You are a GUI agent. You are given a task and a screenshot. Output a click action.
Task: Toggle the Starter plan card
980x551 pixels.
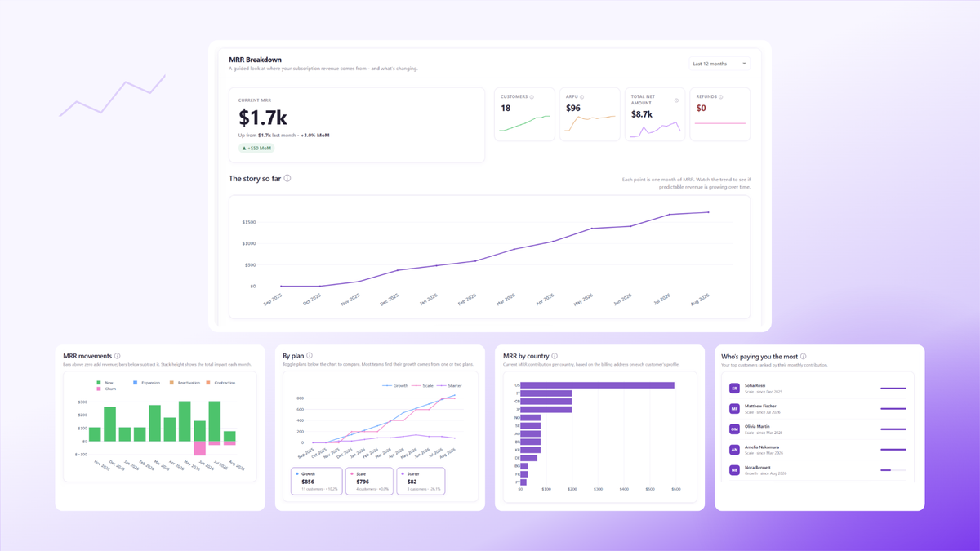point(421,482)
